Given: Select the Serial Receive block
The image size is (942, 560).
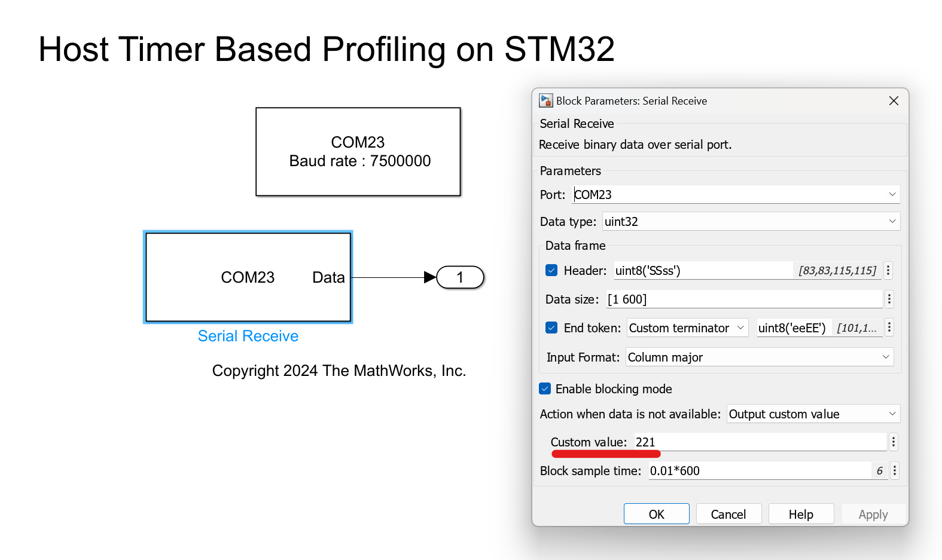Looking at the screenshot, I should [x=248, y=277].
